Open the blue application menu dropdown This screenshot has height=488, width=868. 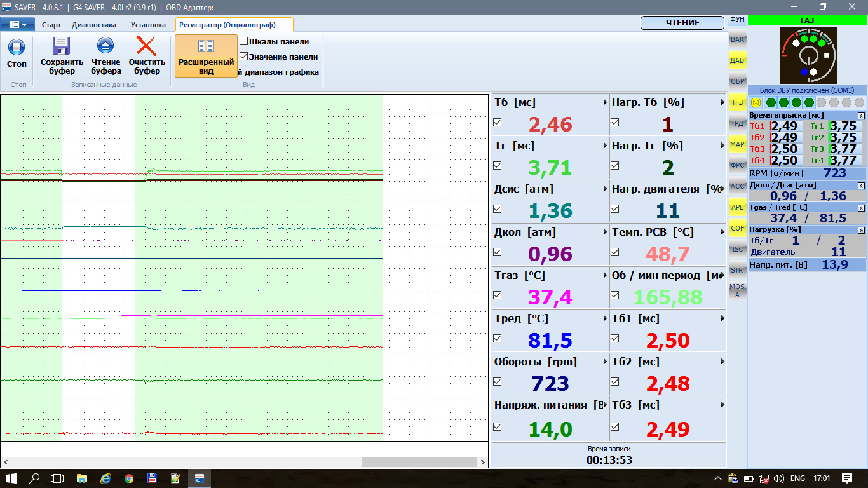pos(18,25)
